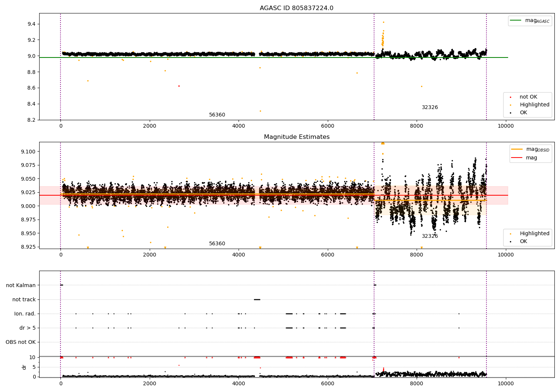Click the 9.2 y-axis tick in top plot
The width and height of the screenshot is (560, 392).
(x=31, y=40)
